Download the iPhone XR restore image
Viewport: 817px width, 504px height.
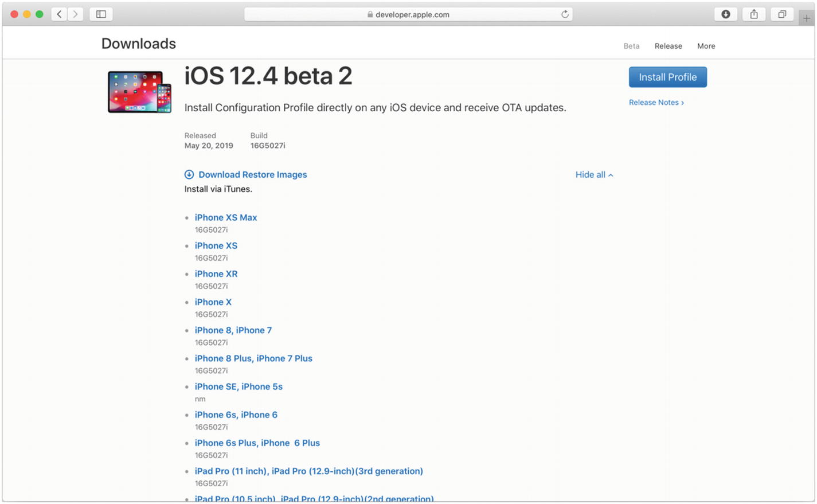[216, 274]
